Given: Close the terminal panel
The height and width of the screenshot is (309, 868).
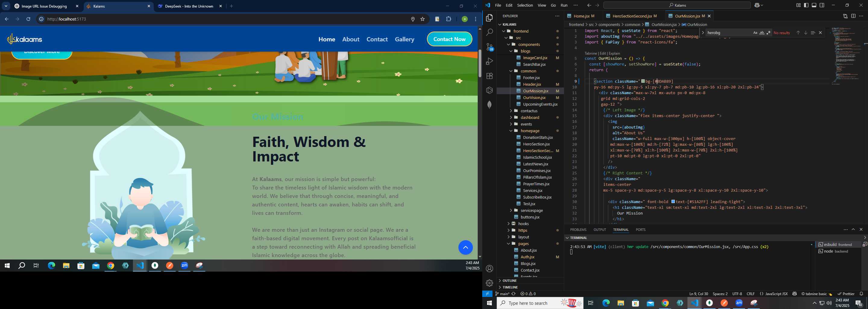Looking at the screenshot, I should [861, 229].
